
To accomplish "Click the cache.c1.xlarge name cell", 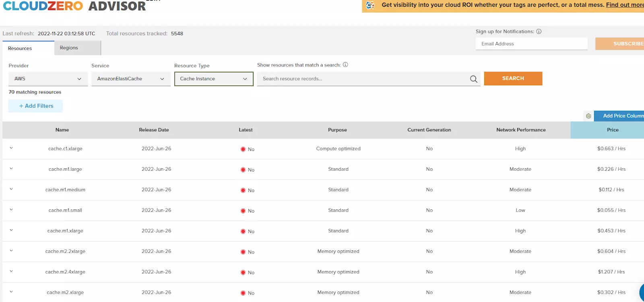I will click(x=65, y=149).
